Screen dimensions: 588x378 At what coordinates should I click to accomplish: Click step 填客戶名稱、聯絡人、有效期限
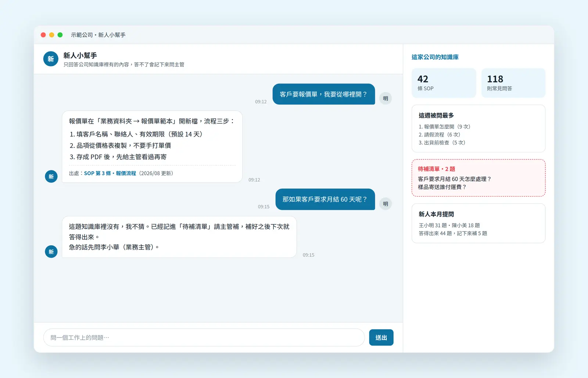pos(136,134)
